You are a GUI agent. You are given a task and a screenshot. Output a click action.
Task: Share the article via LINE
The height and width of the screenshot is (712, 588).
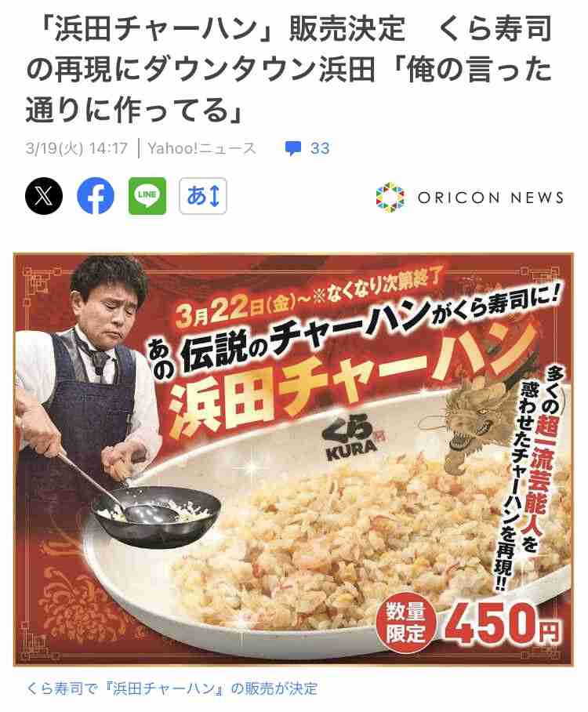pyautogui.click(x=147, y=196)
